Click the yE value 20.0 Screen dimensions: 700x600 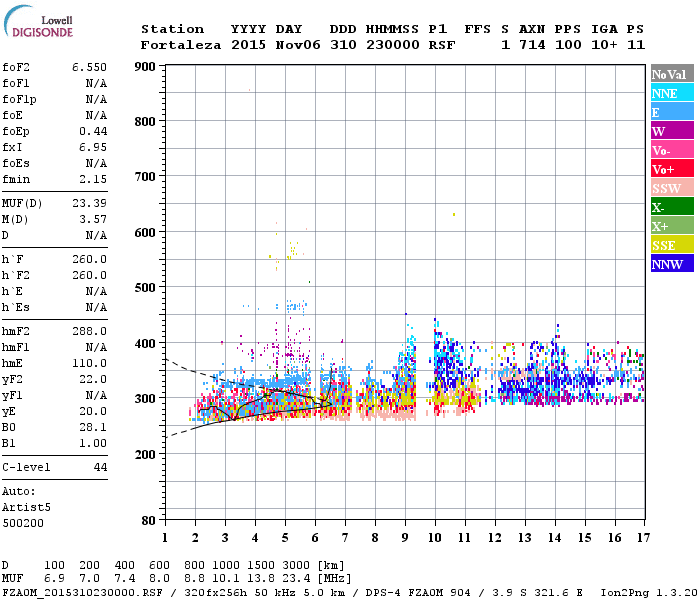93,412
